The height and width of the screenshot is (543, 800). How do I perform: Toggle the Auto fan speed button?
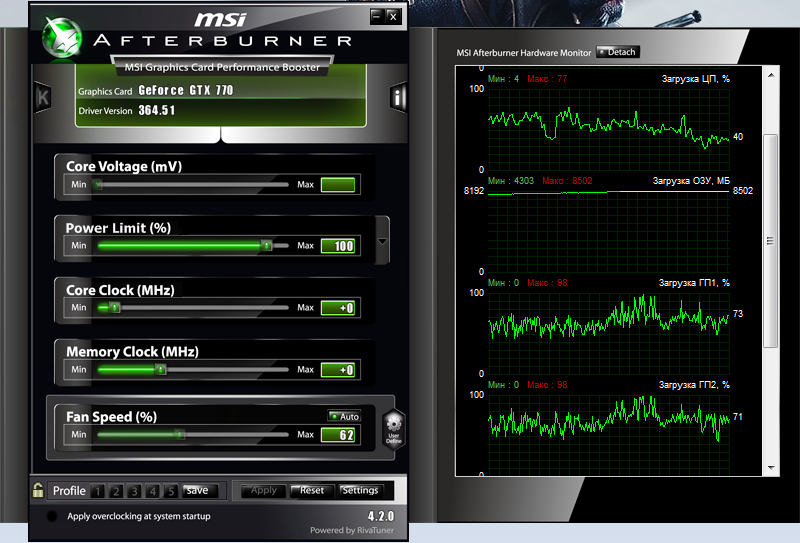tap(344, 416)
